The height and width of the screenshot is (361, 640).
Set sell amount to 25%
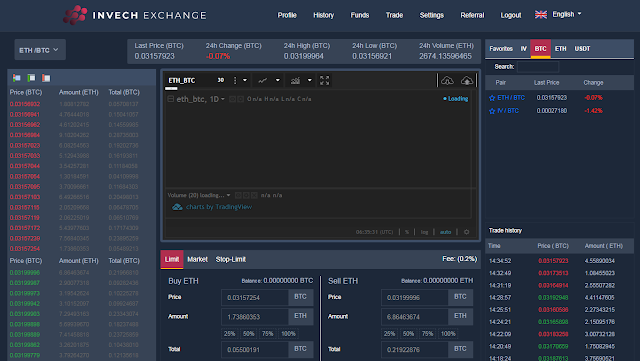389,334
